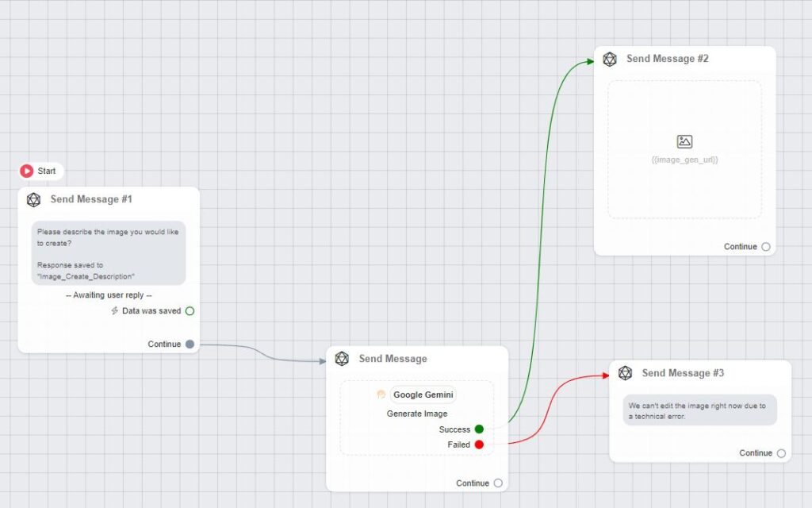Click the 'Data was saved' label

coord(151,311)
